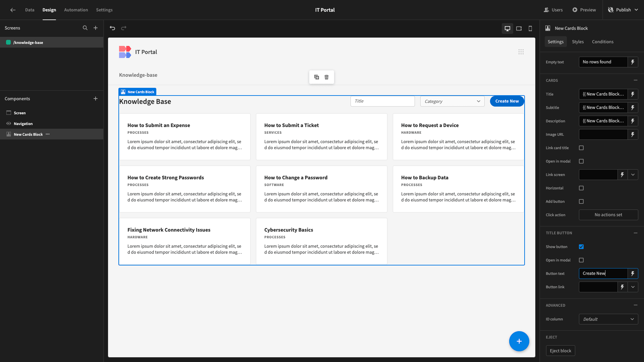Tick the Cards Open in modal checkbox
Viewport: 644px width, 362px height.
click(x=581, y=161)
